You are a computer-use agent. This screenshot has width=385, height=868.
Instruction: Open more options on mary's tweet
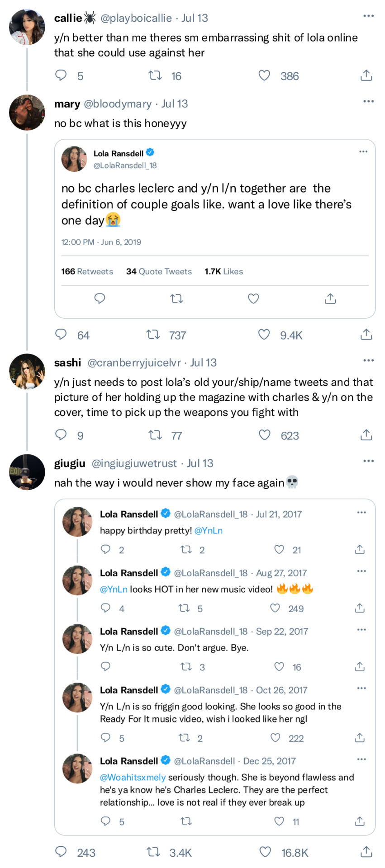368,101
